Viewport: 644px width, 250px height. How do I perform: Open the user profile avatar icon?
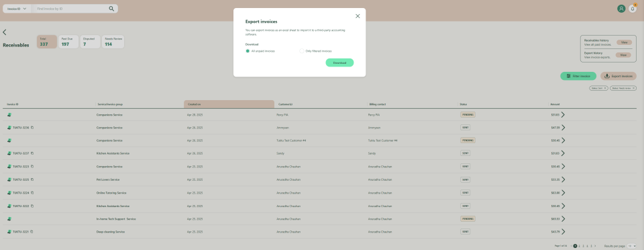(621, 9)
